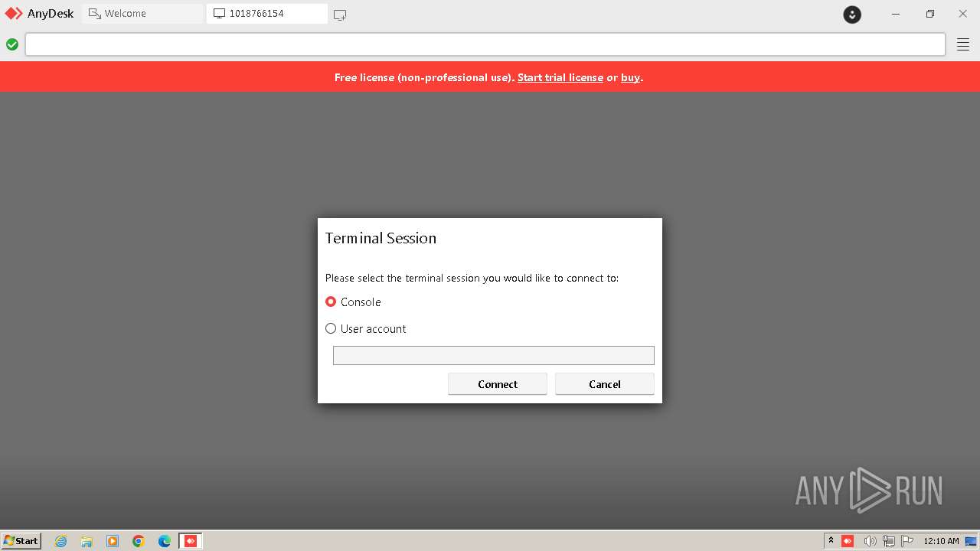Click the 12:10 AM clock
This screenshot has width=980, height=551.
(x=941, y=541)
